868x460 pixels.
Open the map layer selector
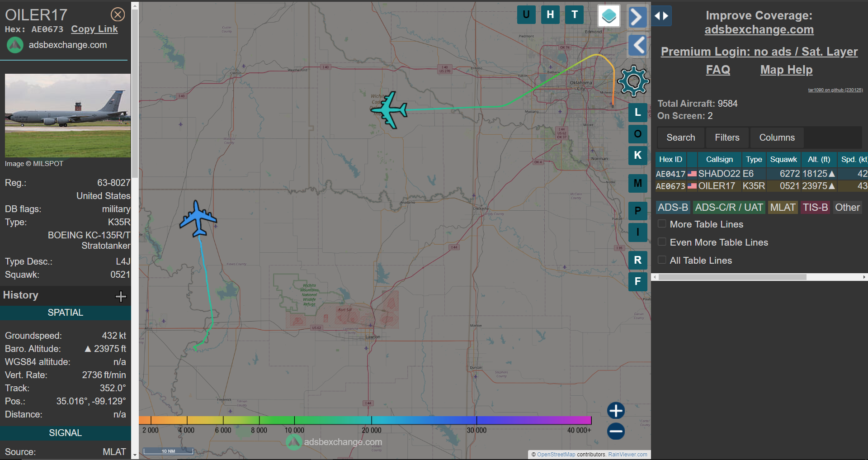click(x=609, y=16)
